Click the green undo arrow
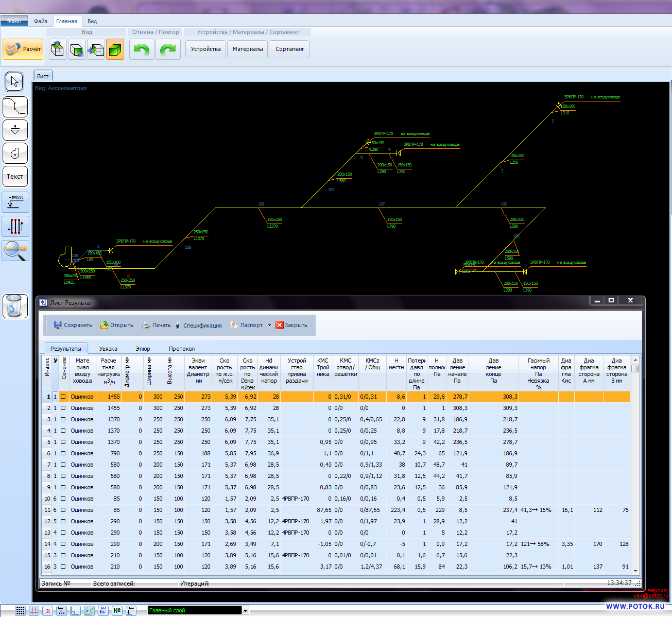 tap(142, 49)
